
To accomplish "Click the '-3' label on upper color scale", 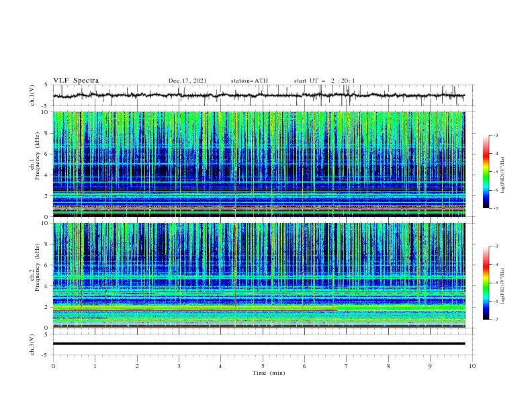I will (496, 135).
